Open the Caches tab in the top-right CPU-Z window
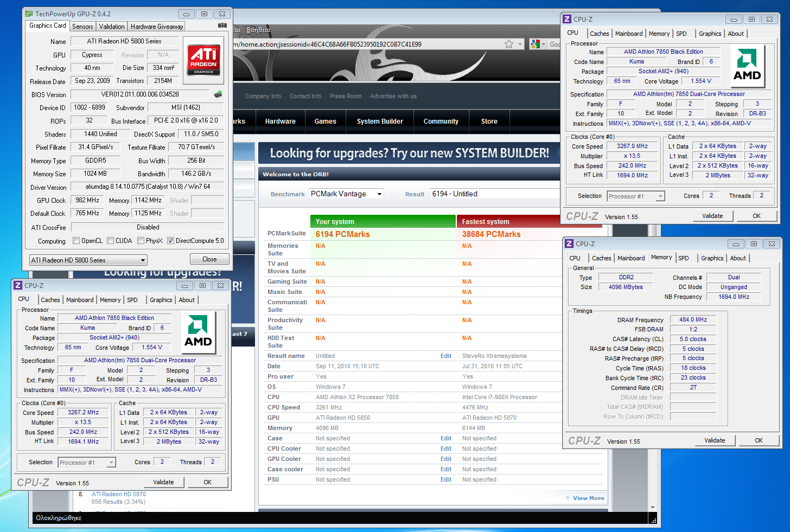 tap(600, 34)
